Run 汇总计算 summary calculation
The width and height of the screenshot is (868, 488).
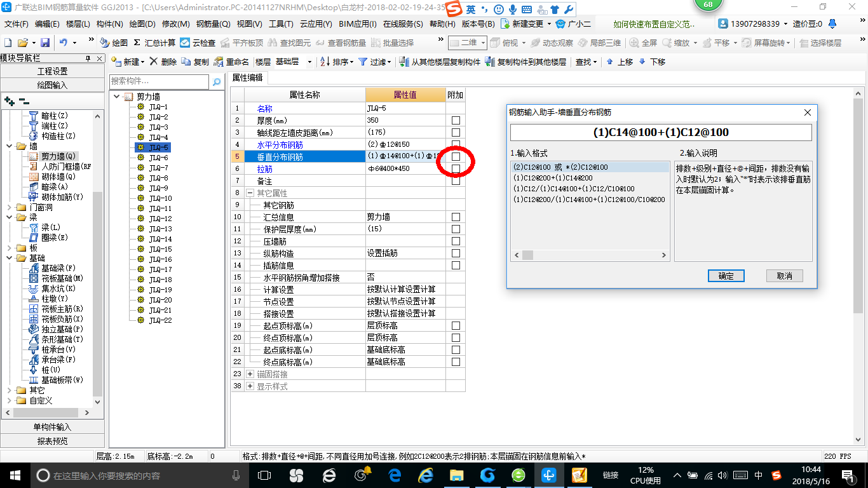pyautogui.click(x=154, y=43)
